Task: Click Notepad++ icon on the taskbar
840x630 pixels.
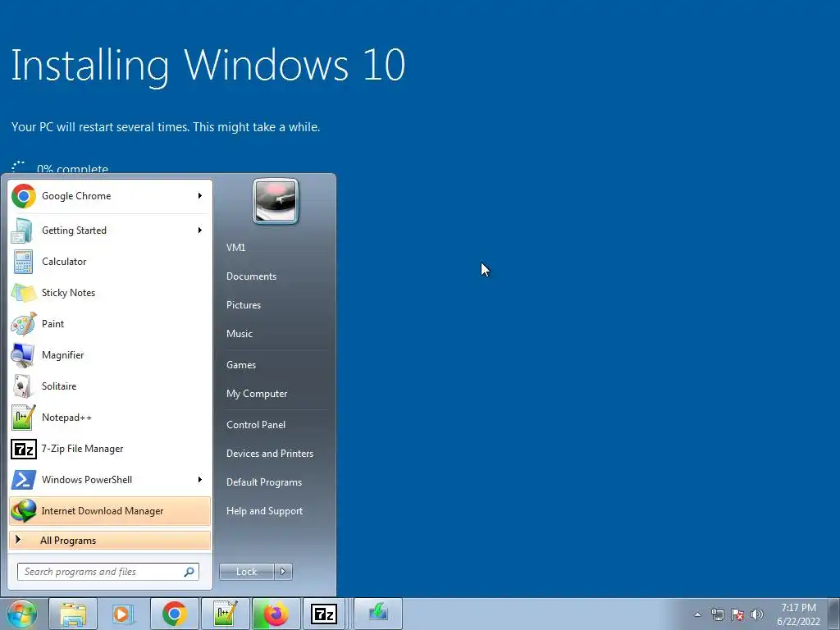Action: click(225, 614)
